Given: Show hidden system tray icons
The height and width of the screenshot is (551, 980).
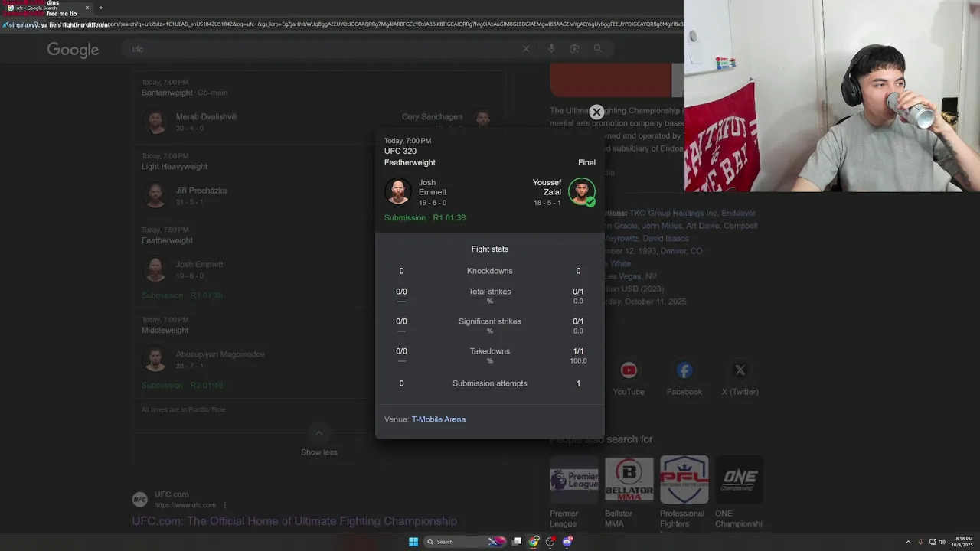Looking at the screenshot, I should [909, 542].
